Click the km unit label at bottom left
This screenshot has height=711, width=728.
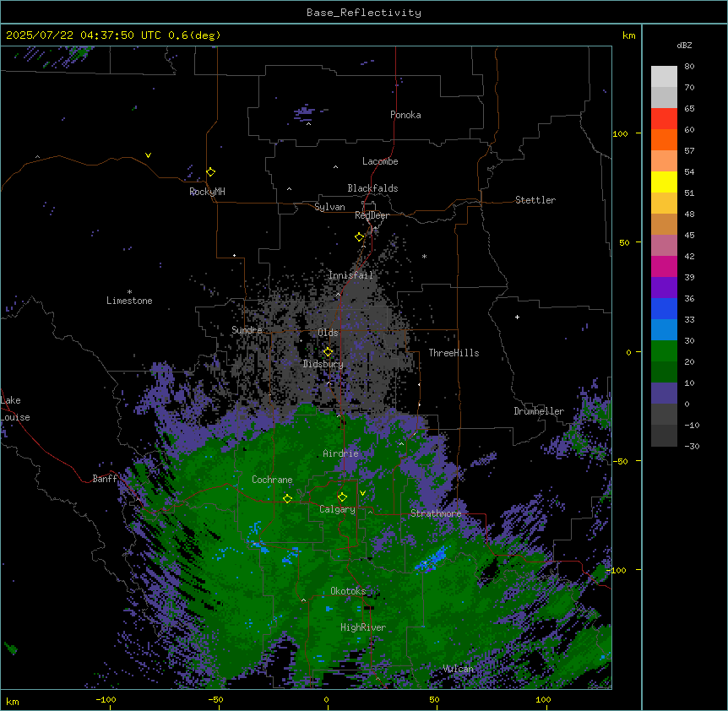[x=13, y=701]
